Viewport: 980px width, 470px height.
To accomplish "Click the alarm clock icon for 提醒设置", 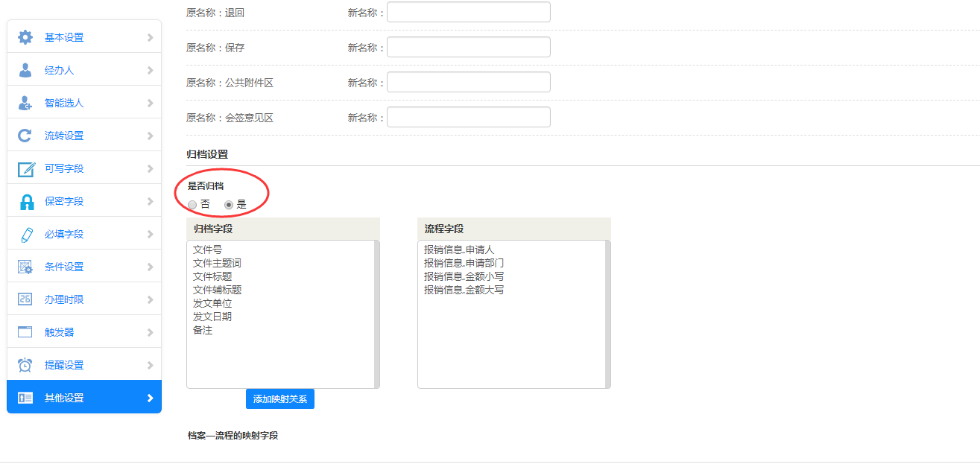I will 25,365.
